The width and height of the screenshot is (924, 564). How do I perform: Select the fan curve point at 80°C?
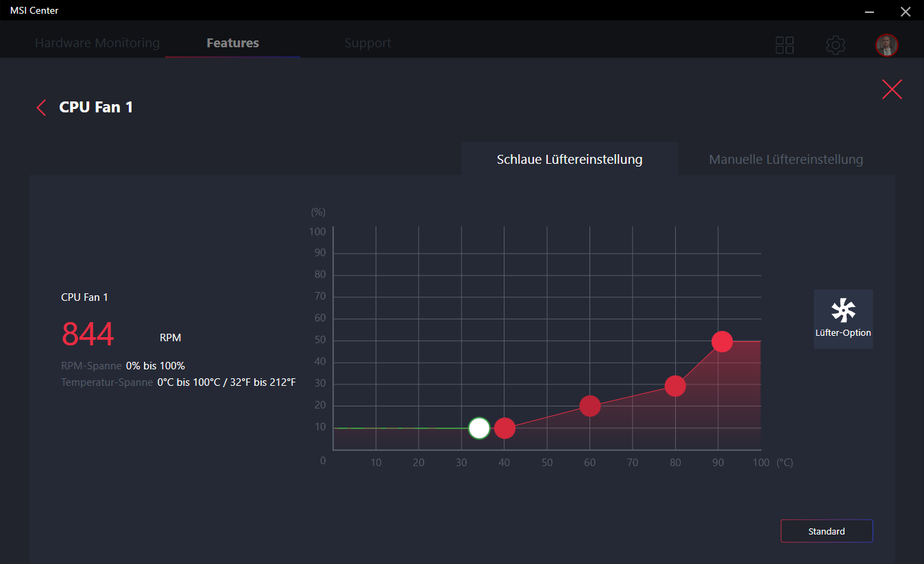click(675, 387)
